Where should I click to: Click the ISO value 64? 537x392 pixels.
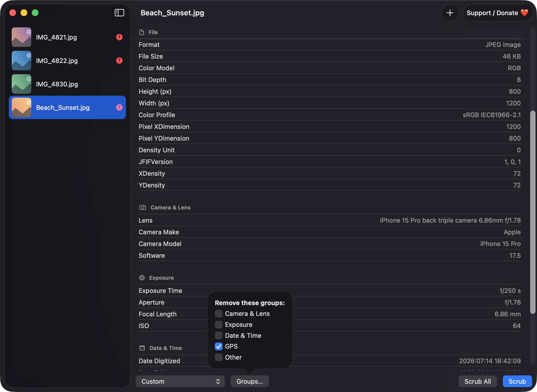click(x=517, y=326)
